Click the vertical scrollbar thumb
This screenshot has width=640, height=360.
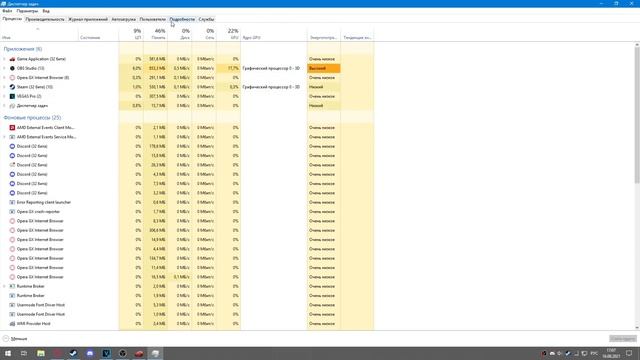(x=637, y=115)
